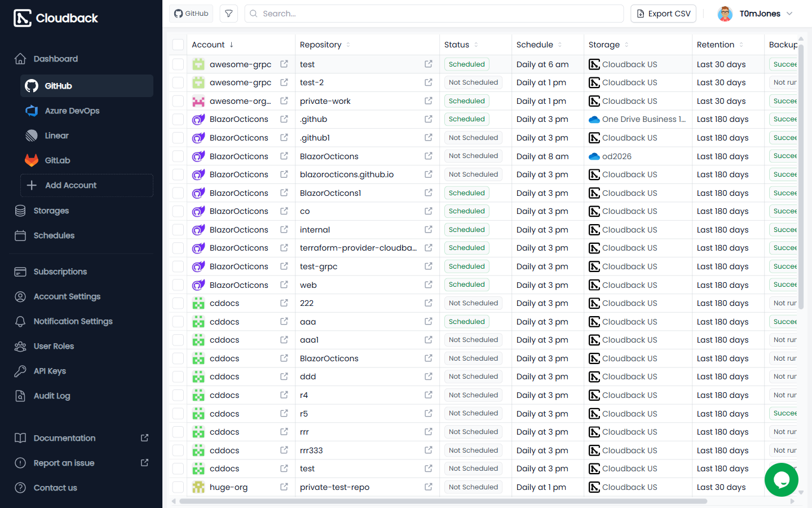Image resolution: width=812 pixels, height=508 pixels.
Task: Click the awesome-org account avatar icon
Action: (198, 101)
